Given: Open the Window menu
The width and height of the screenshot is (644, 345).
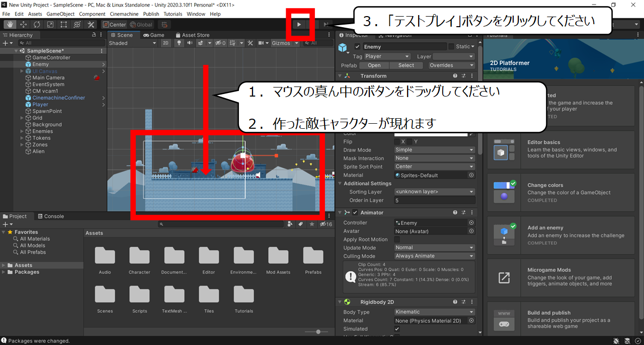Looking at the screenshot, I should 196,14.
